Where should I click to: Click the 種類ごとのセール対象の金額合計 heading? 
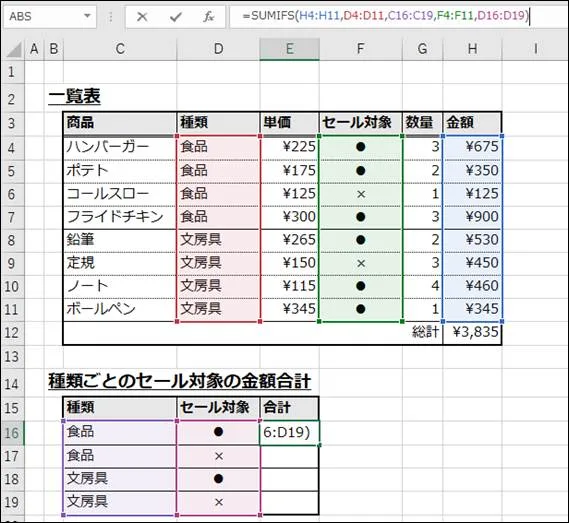(x=180, y=382)
